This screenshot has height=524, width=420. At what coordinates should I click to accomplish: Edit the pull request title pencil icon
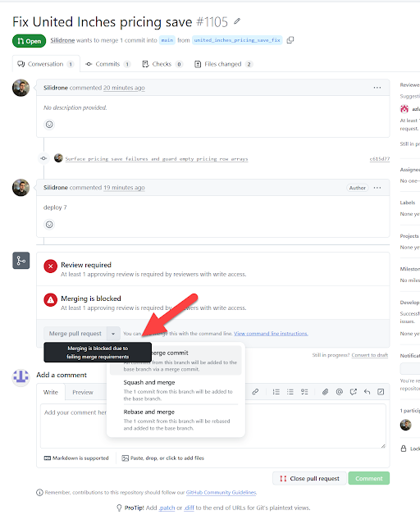[237, 21]
